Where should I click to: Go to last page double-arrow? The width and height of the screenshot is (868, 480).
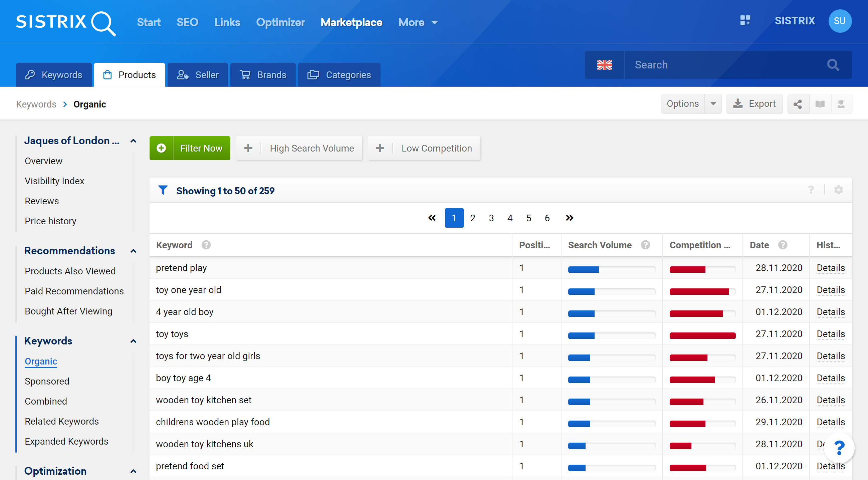click(x=569, y=218)
